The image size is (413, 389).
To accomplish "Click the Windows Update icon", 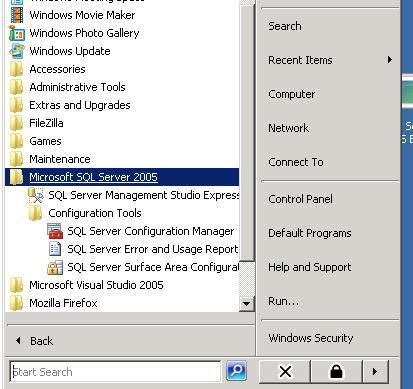I will click(17, 51).
